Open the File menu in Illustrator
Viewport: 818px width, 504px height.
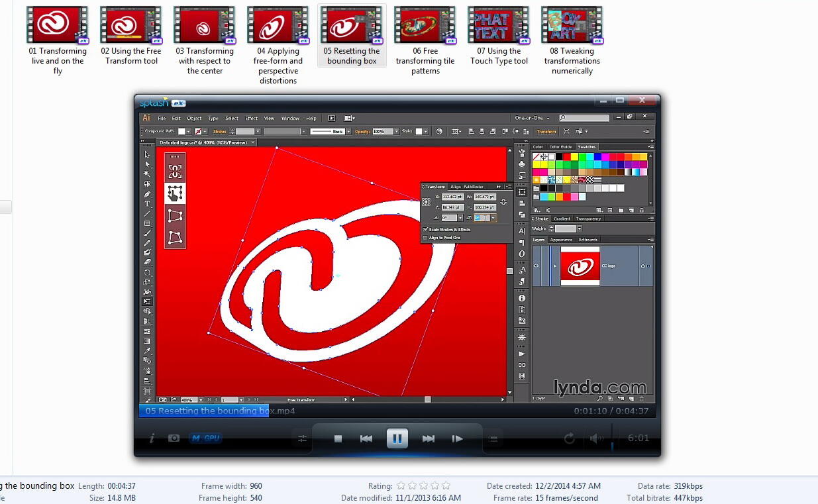pyautogui.click(x=162, y=118)
